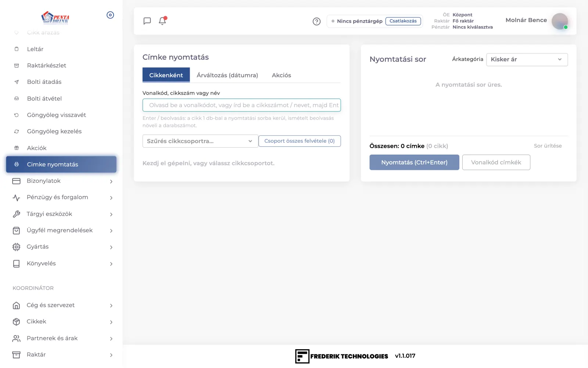This screenshot has height=368, width=588.
Task: Click the help question mark icon
Action: click(316, 21)
